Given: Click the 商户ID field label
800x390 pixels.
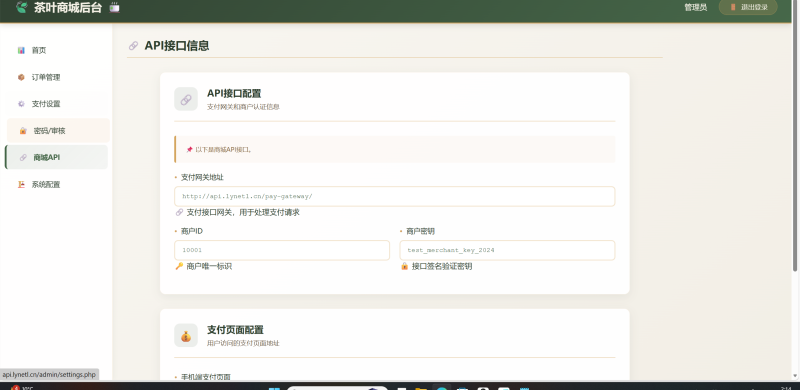Looking at the screenshot, I should [192, 231].
